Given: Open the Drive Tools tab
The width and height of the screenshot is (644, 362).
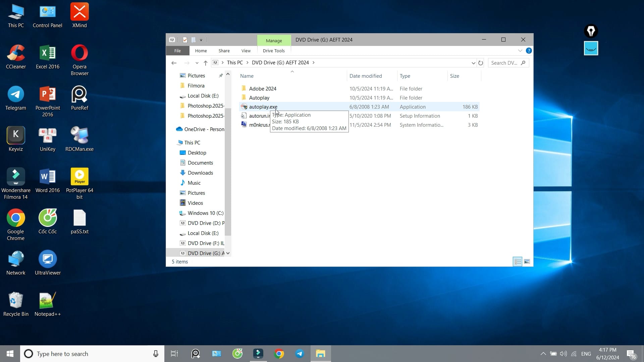Looking at the screenshot, I should [x=274, y=51].
